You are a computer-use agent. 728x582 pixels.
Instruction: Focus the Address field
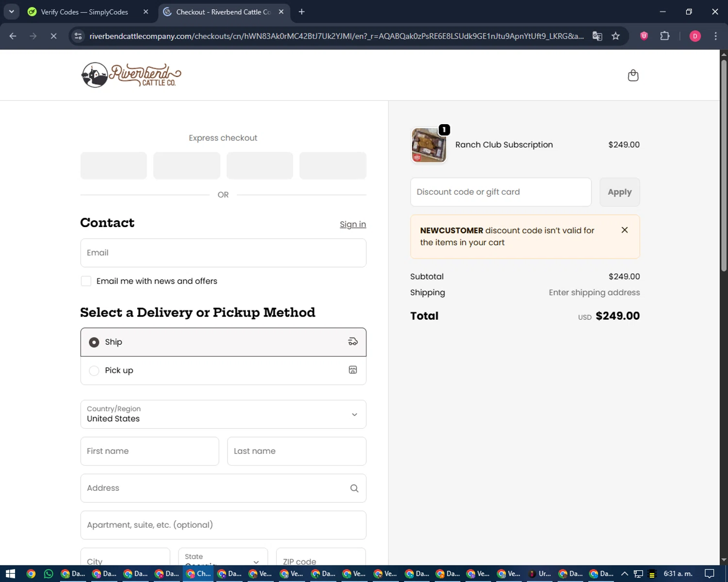[x=223, y=488]
